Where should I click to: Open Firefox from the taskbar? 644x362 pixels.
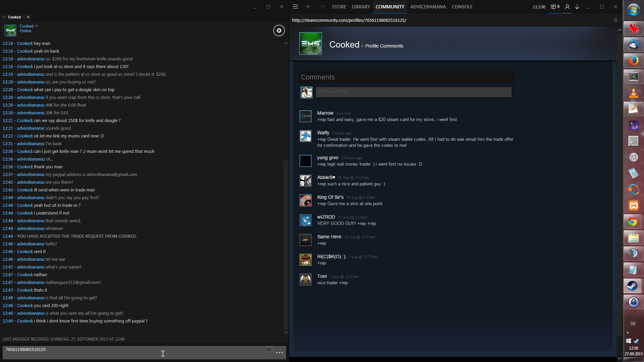tap(633, 61)
